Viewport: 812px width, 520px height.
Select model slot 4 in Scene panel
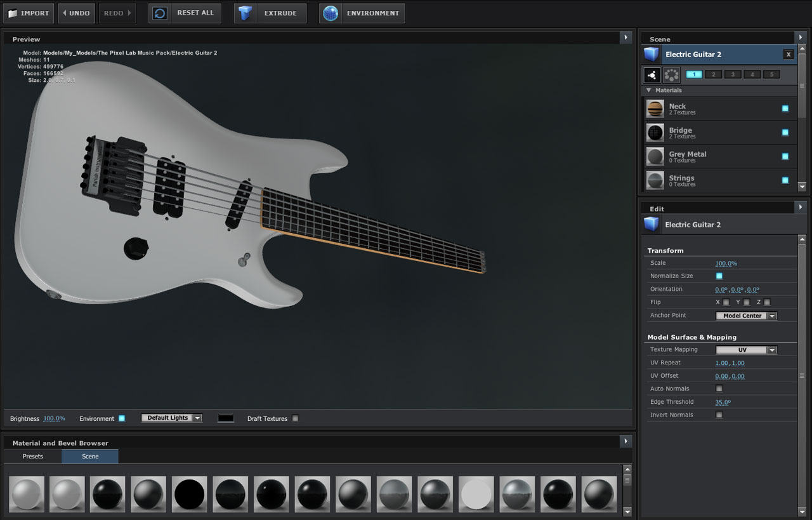point(752,75)
